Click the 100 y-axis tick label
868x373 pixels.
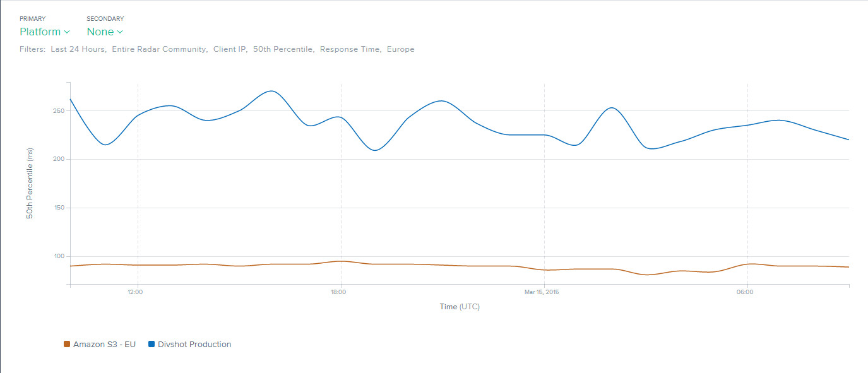click(59, 257)
